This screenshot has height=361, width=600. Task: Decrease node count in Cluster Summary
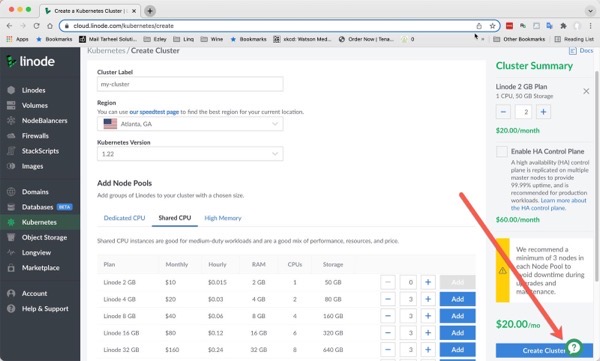click(x=503, y=112)
